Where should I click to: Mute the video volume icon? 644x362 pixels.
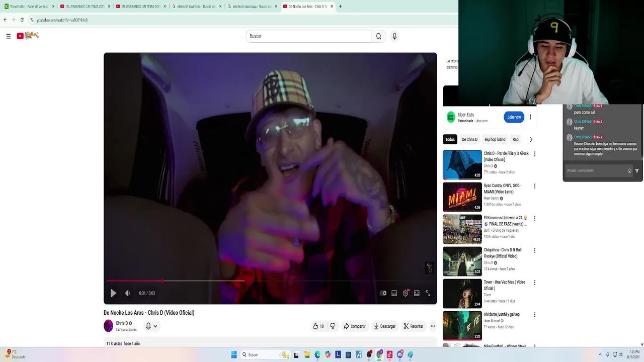point(127,293)
